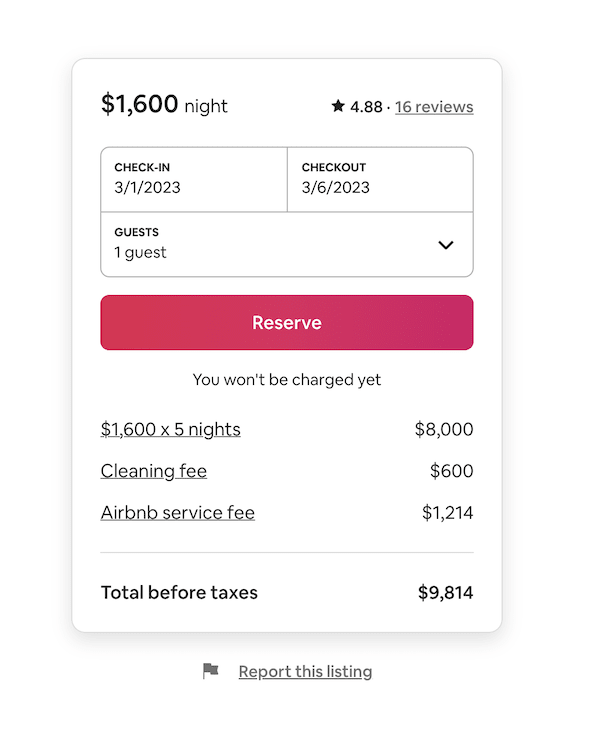
Task: Click the Total before taxes label
Action: 179,592
